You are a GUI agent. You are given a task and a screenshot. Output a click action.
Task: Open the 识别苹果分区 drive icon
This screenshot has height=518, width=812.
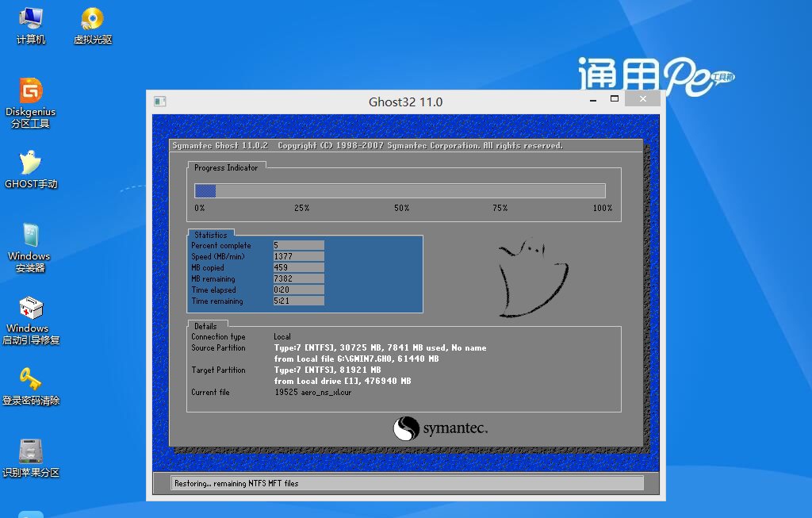(31, 459)
